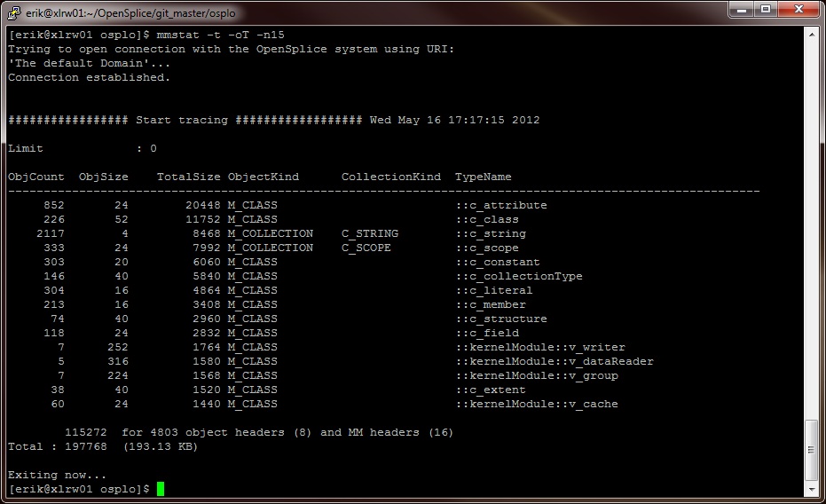Click the total size value 7992
This screenshot has width=826, height=504.
[207, 248]
